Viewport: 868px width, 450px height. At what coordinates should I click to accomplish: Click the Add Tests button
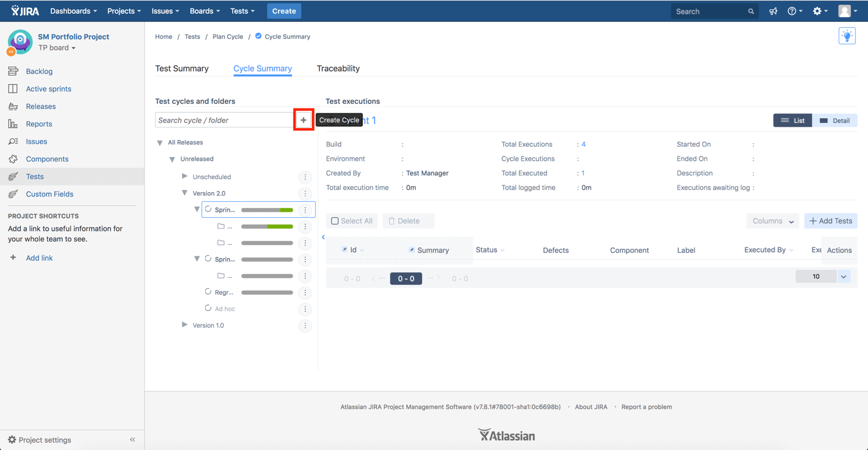pyautogui.click(x=830, y=221)
